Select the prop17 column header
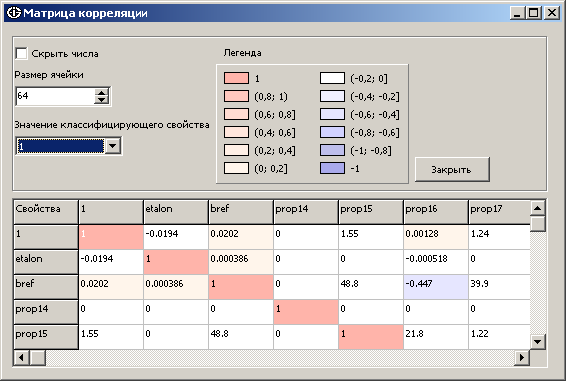566x381 pixels. click(x=499, y=212)
